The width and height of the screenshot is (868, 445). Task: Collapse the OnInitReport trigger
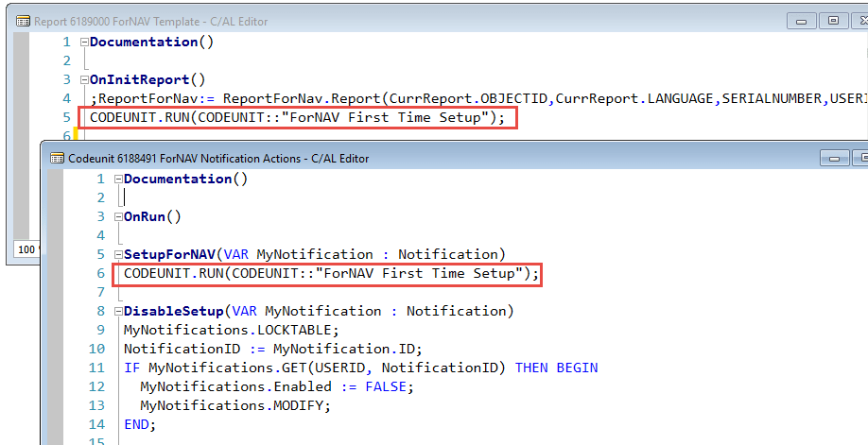(84, 80)
